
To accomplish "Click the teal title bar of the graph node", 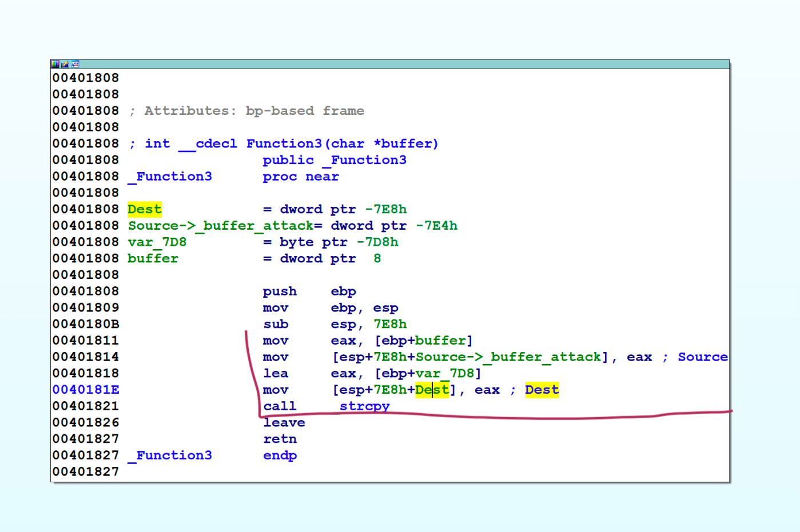I will pos(400,64).
